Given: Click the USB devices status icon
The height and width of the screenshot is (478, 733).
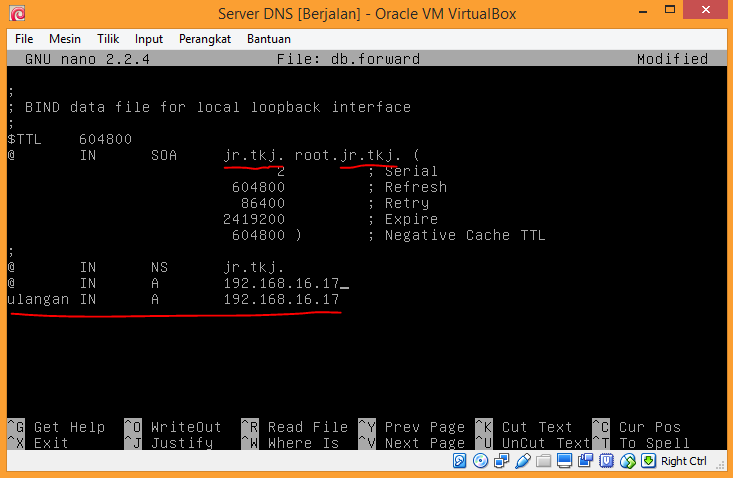Looking at the screenshot, I should [523, 461].
